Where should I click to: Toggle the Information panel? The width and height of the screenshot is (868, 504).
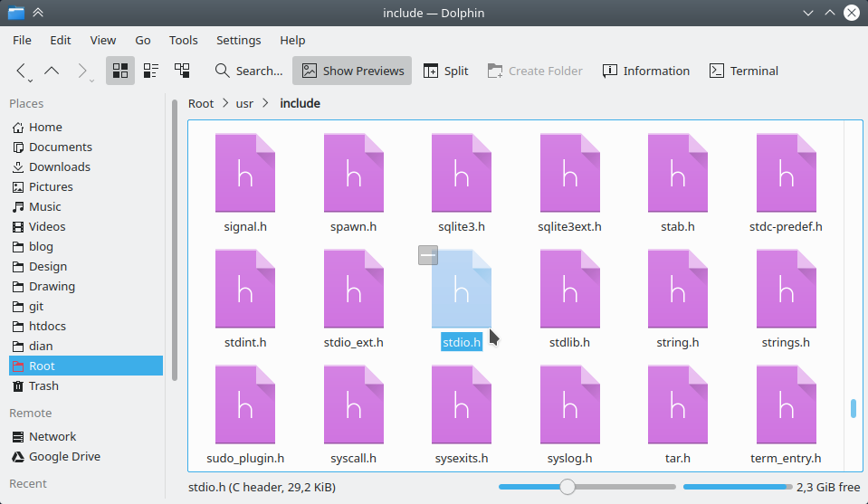645,71
